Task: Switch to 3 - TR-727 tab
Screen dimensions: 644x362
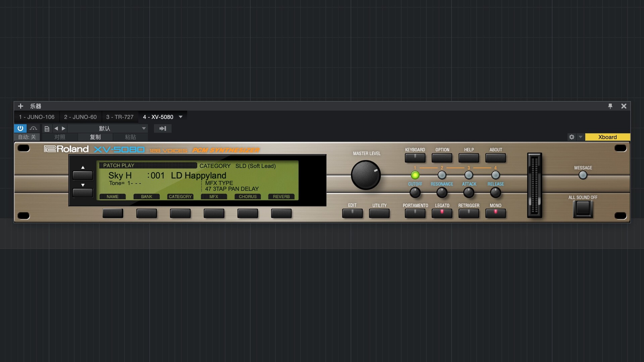Action: pyautogui.click(x=120, y=117)
